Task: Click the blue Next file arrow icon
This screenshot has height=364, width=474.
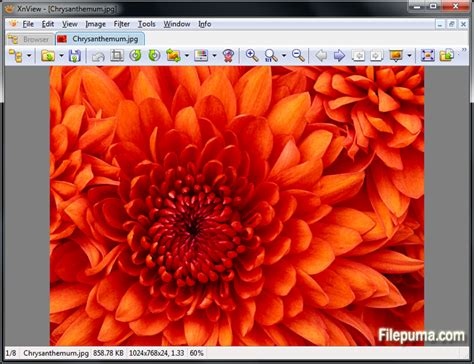Action: click(x=339, y=55)
